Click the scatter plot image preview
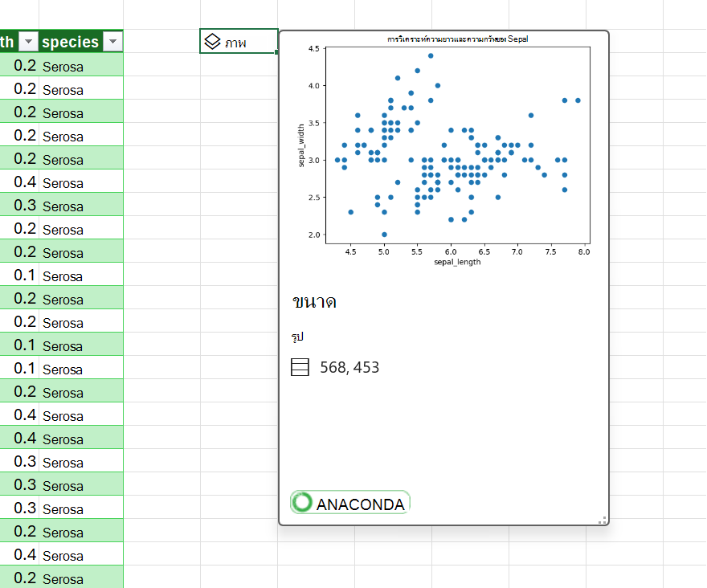Image resolution: width=707 pixels, height=588 pixels. point(444,151)
